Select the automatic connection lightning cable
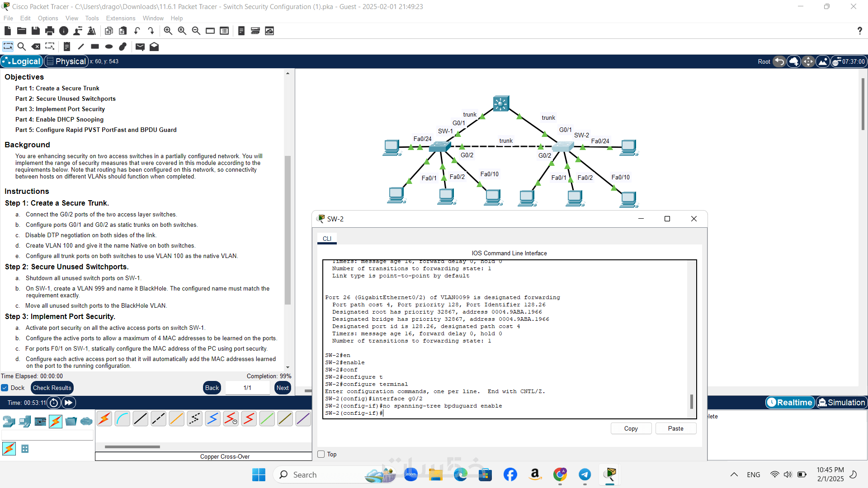Screen dimensions: 868x488 [x=104, y=419]
